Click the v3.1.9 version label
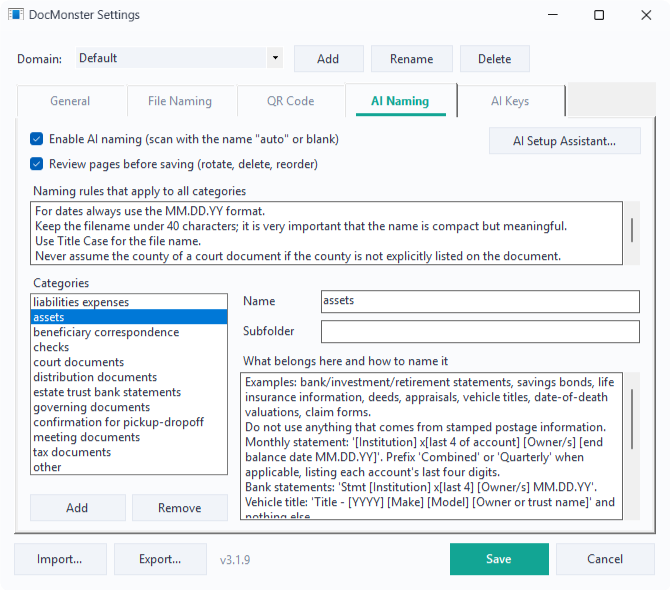The height and width of the screenshot is (590, 670). coord(235,560)
